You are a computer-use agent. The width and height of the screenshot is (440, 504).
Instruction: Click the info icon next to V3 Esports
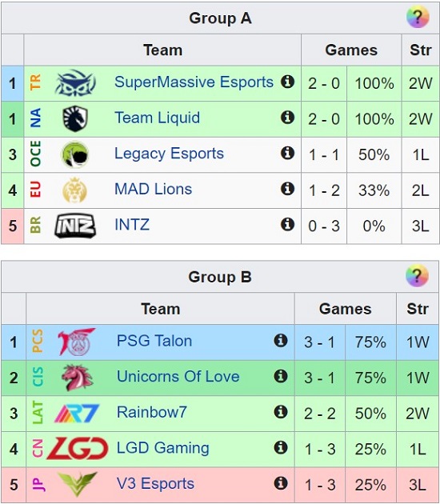(281, 483)
